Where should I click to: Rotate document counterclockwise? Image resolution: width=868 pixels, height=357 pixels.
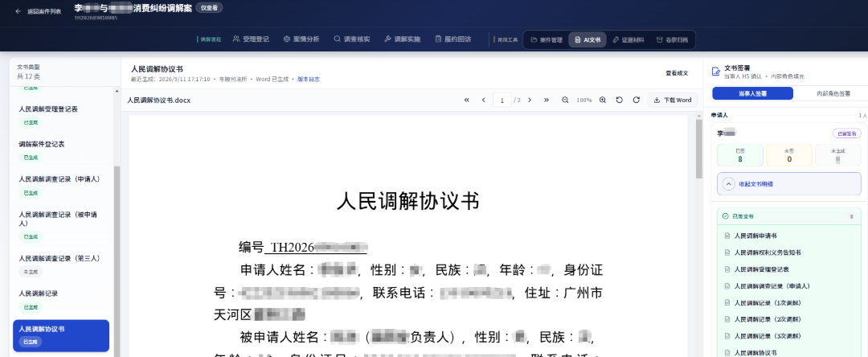pos(620,101)
